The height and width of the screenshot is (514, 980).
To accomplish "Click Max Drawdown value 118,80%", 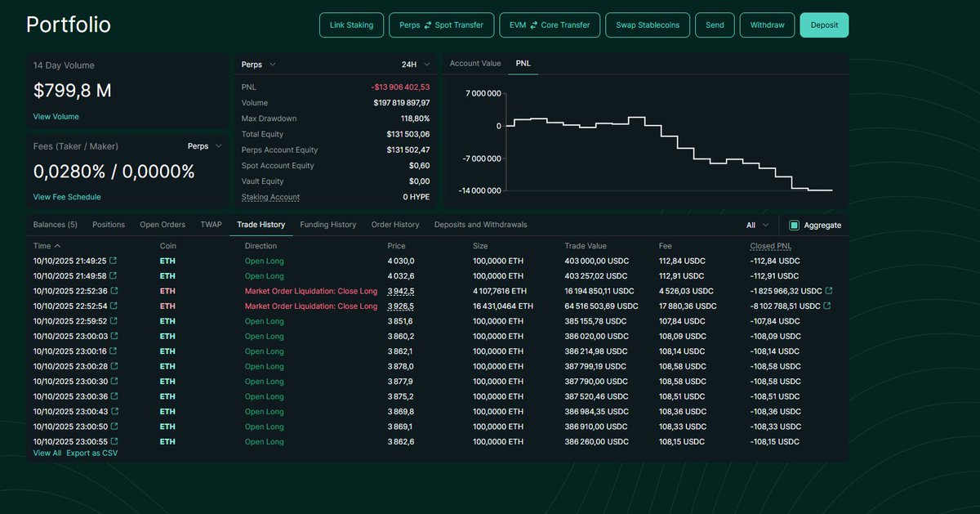I will click(415, 118).
